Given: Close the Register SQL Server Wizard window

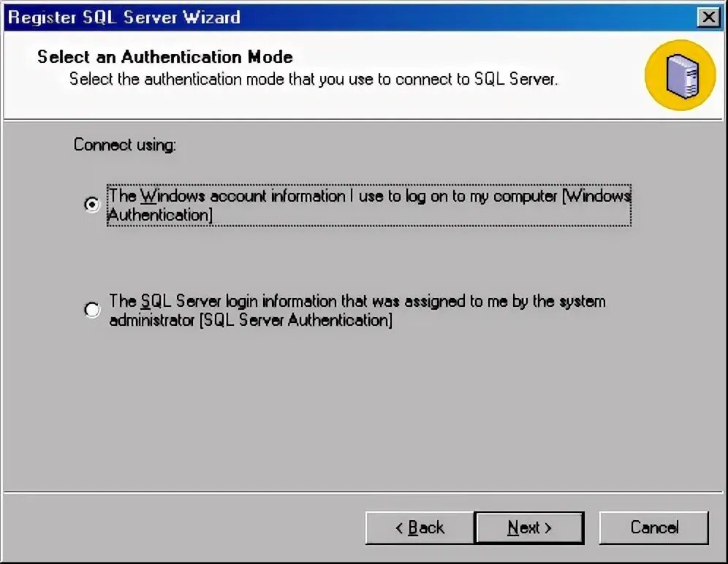Looking at the screenshot, I should (x=707, y=17).
